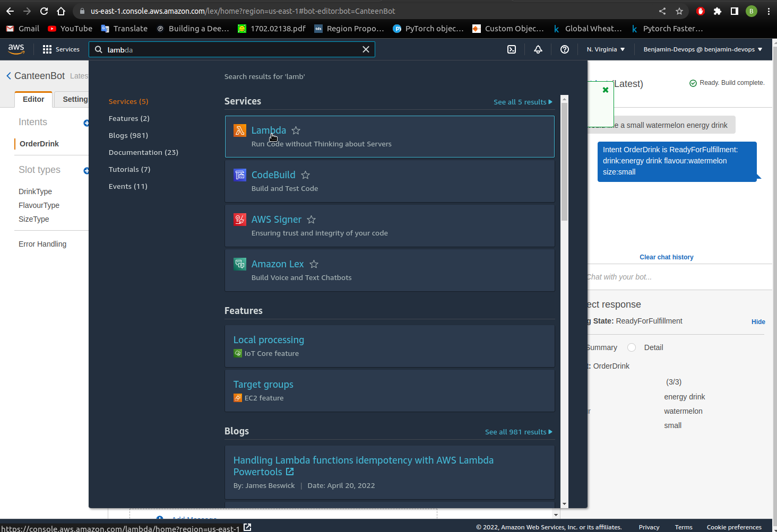Filter results by Blogs (981)

point(128,135)
